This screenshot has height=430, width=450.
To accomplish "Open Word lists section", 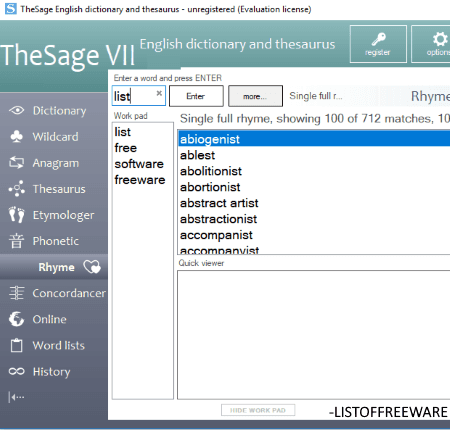I will pyautogui.click(x=59, y=346).
